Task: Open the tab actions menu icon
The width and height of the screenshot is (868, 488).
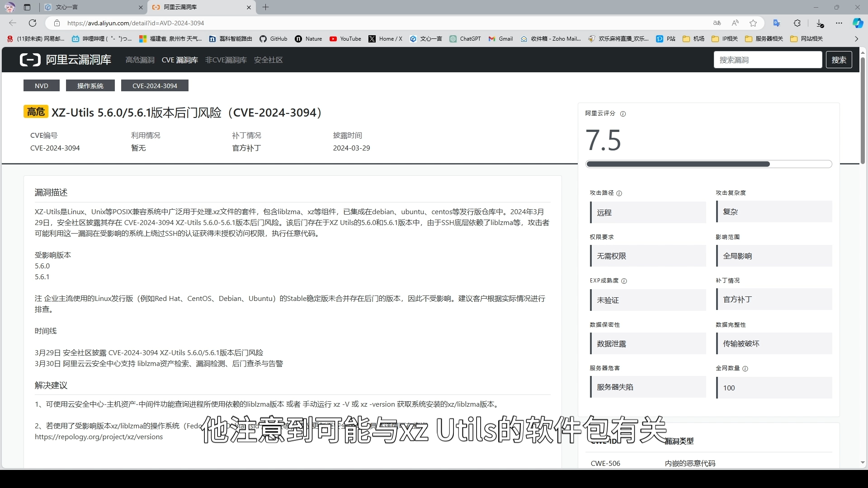Action: (27, 7)
